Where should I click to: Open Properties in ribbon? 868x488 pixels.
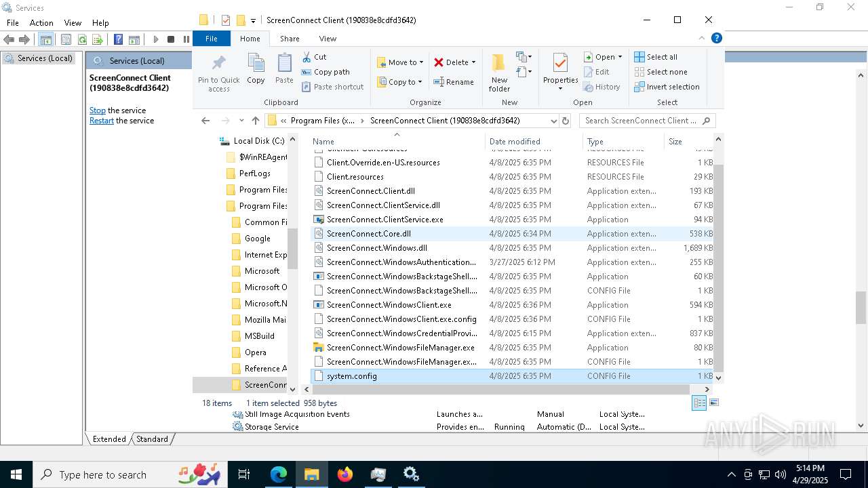pos(560,73)
